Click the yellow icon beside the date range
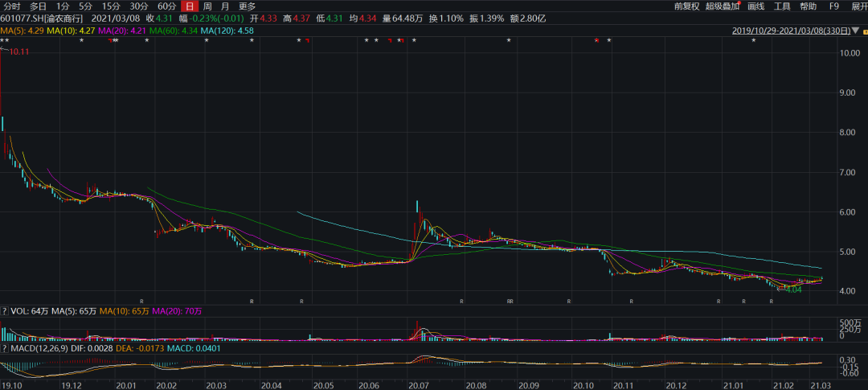868x390 pixels. (864, 31)
